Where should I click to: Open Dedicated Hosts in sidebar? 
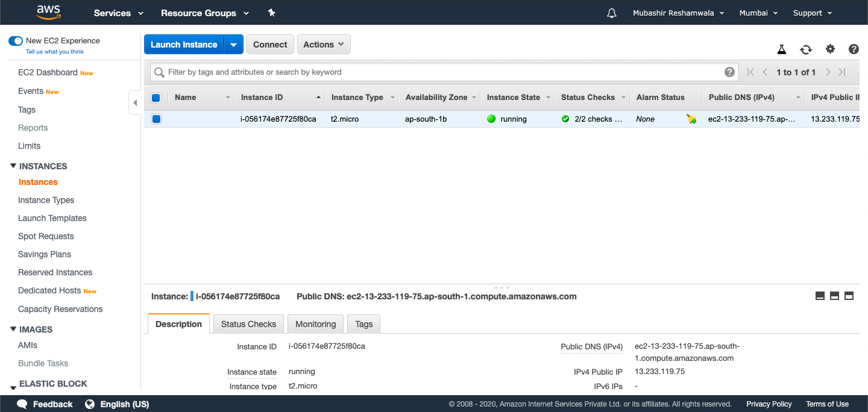tap(49, 290)
